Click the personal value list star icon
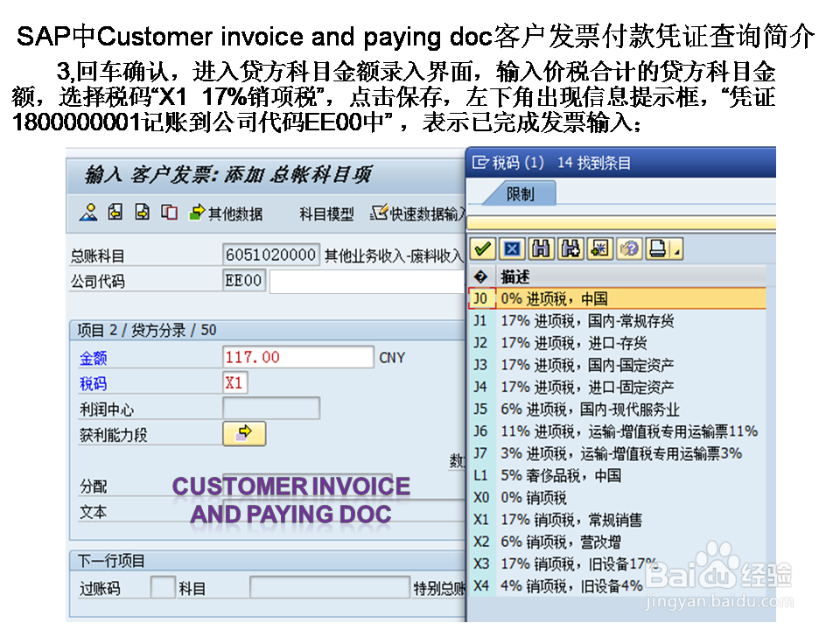The height and width of the screenshot is (630, 840). [599, 248]
